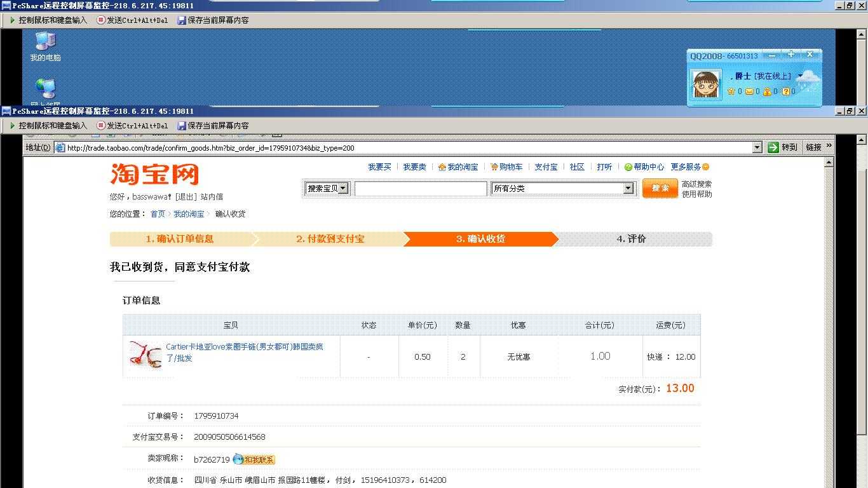Open the Cartier卡地亚love bracelet product link

245,353
